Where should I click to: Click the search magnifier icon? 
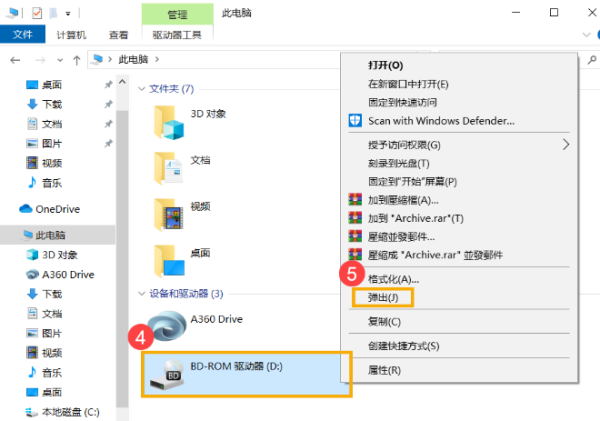pos(592,60)
